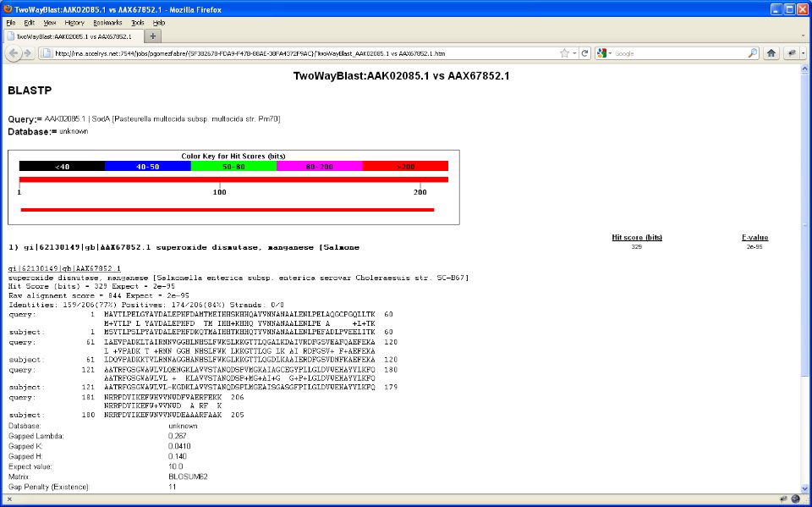Image resolution: width=812 pixels, height=507 pixels.
Task: Click the lower red hit bar
Action: tap(228, 209)
